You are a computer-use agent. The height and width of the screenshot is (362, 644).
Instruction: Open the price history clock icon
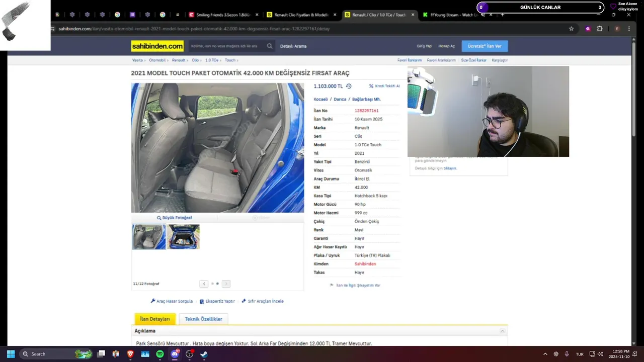coord(349,86)
